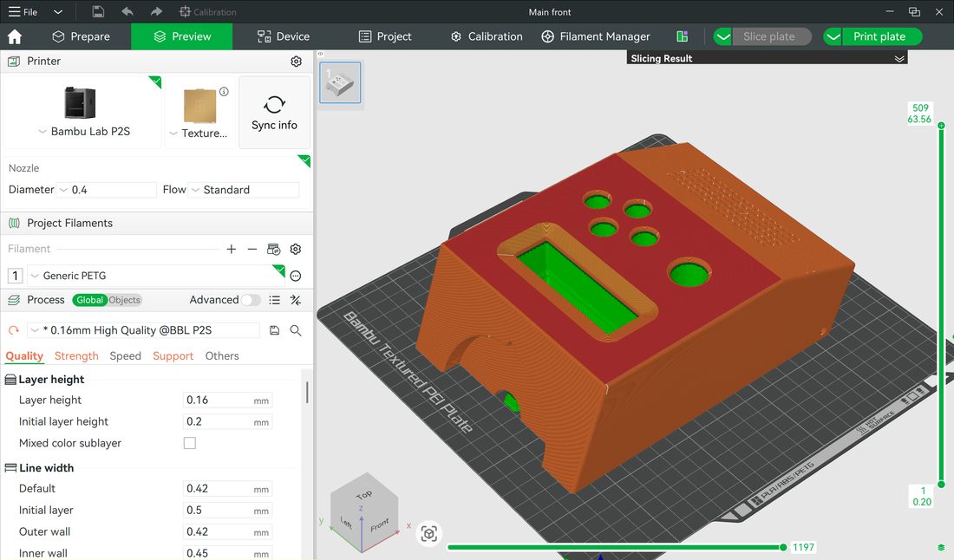Open the nozzle Diameter 0.4 dropdown

coord(107,190)
